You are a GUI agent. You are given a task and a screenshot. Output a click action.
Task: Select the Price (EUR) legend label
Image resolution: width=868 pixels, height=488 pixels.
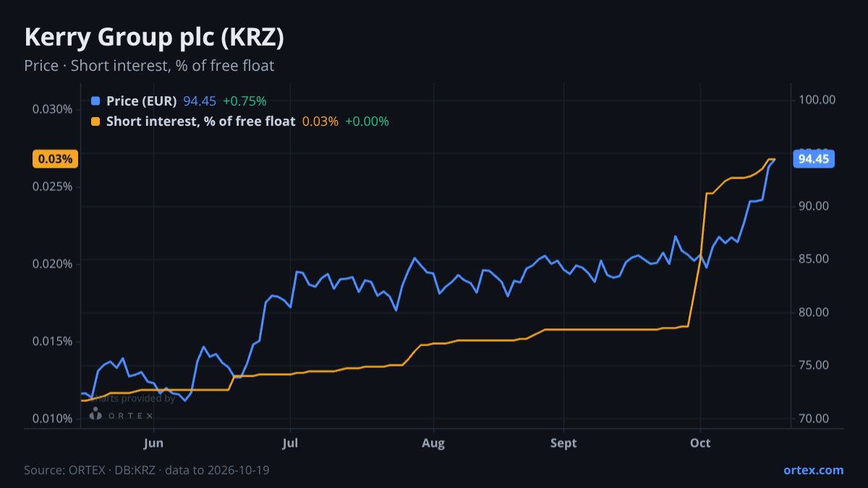142,101
